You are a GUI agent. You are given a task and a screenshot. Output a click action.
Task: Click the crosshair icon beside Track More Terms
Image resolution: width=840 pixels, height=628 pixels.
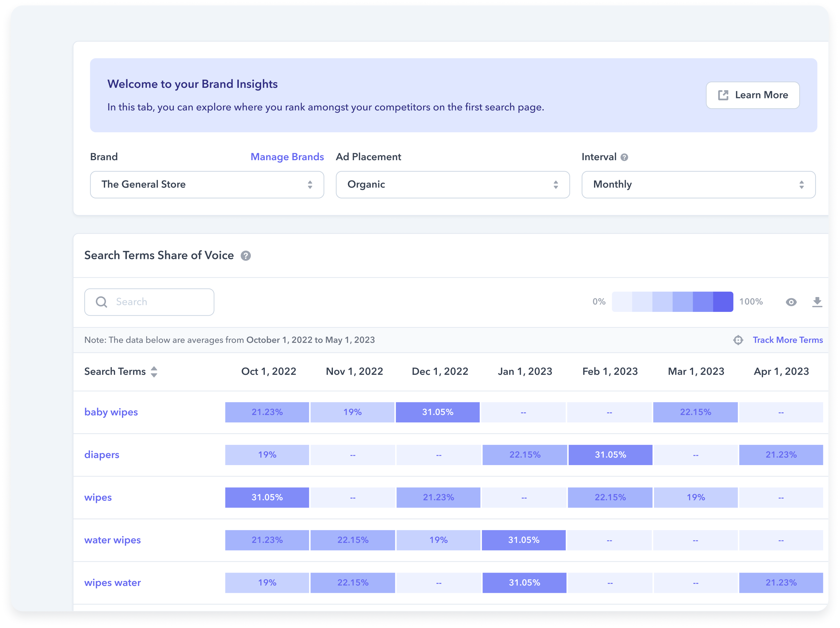pyautogui.click(x=738, y=340)
